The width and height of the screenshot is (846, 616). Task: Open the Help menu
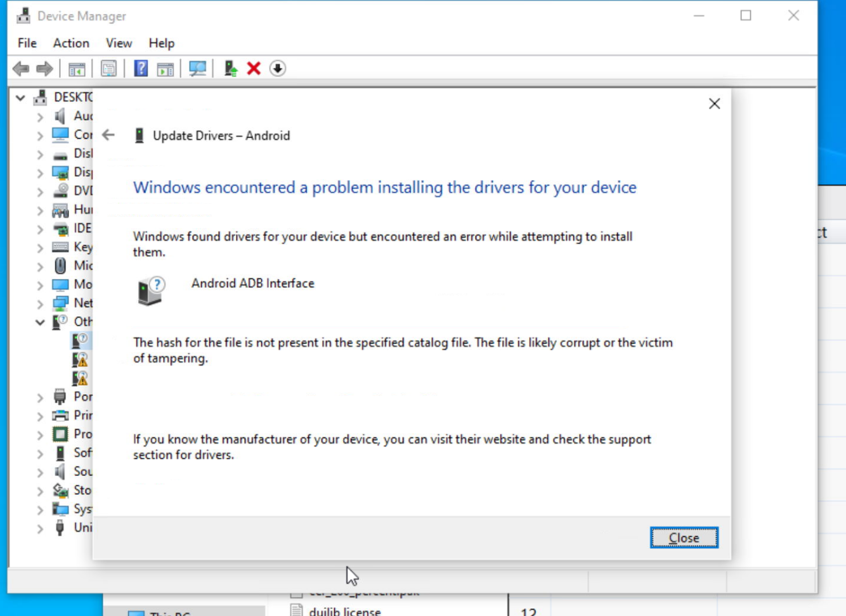(162, 43)
